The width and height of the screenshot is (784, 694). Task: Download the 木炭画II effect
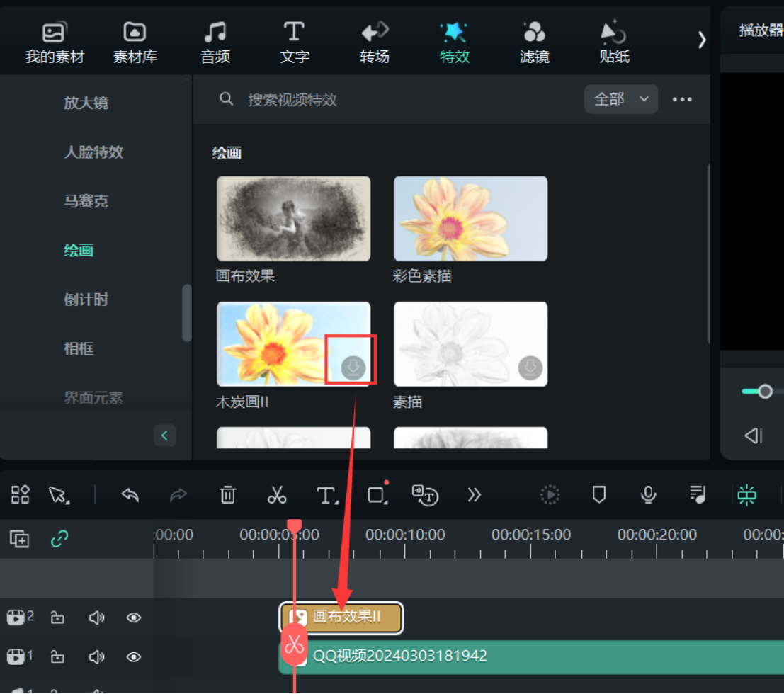tap(353, 368)
